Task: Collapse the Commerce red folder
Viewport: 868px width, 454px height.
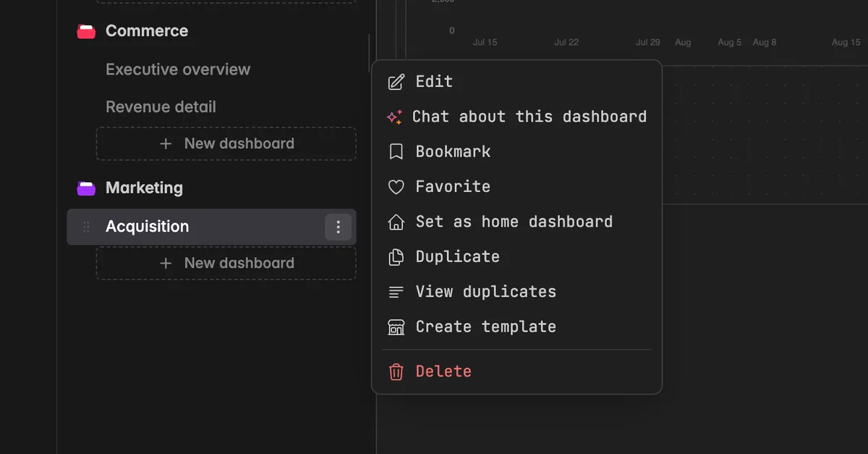Action: pos(86,31)
